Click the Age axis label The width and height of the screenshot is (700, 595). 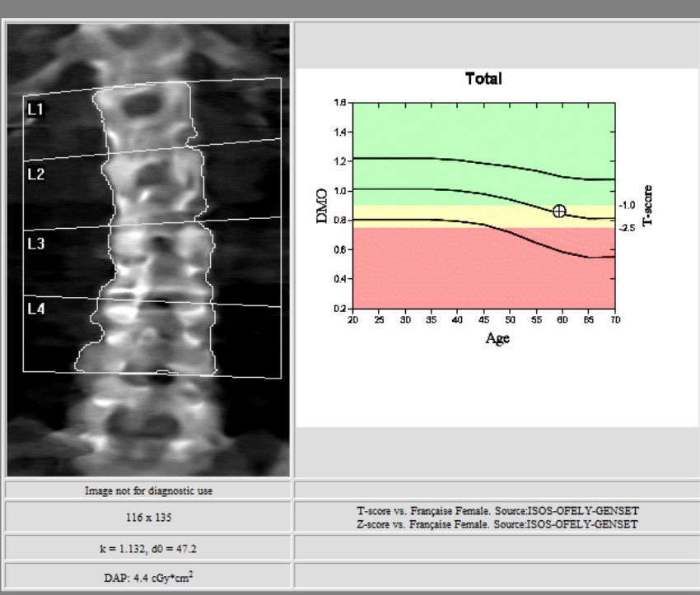coord(497,338)
